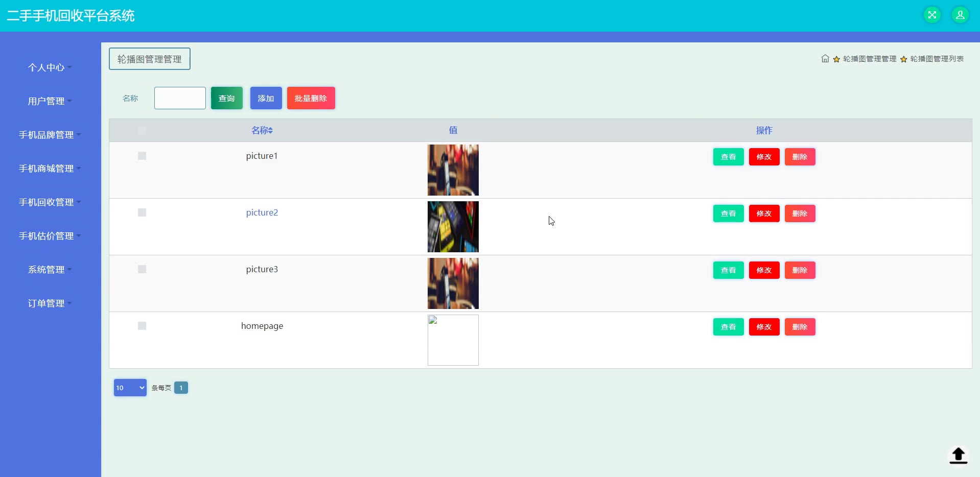The width and height of the screenshot is (980, 477).
Task: Expand the 用户管理 sidebar menu
Action: click(50, 101)
